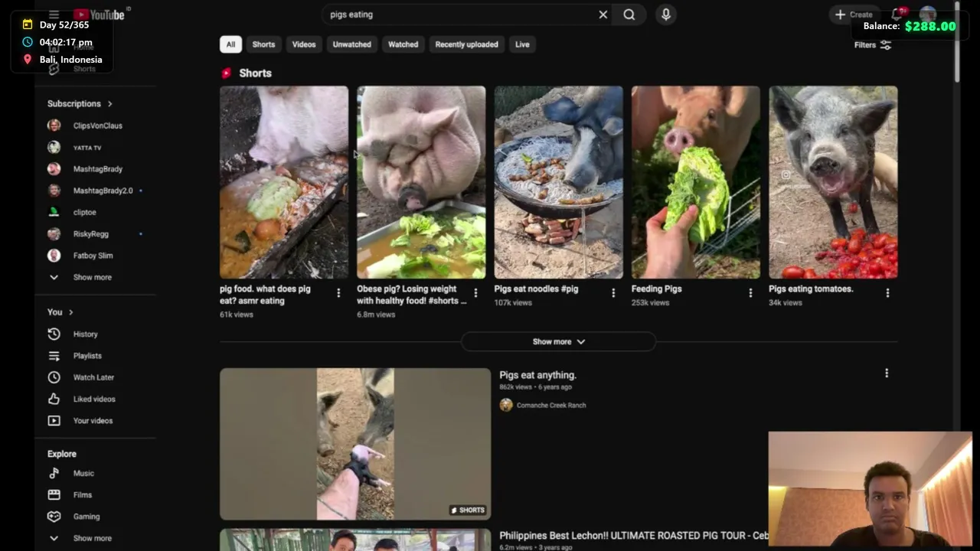Image resolution: width=980 pixels, height=551 pixels.
Task: Open options for 'Feeding Pigs' short
Action: [x=750, y=293]
